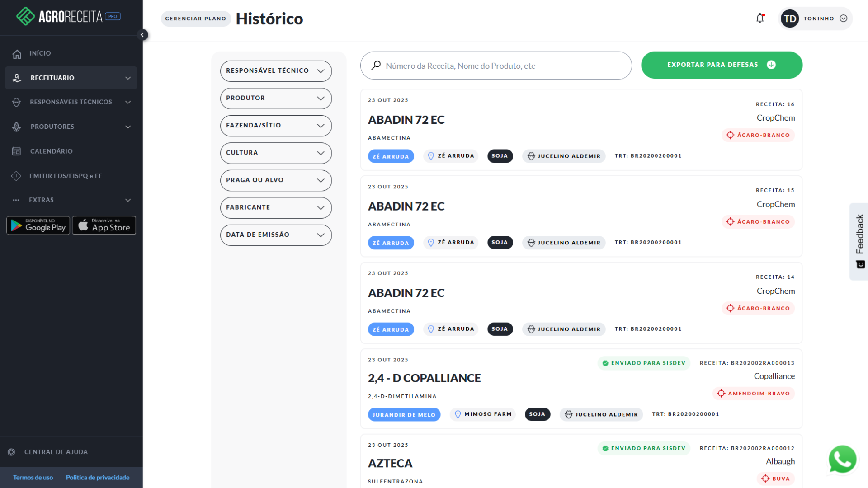868x488 pixels.
Task: Click the Google Play badge
Action: [x=38, y=225]
